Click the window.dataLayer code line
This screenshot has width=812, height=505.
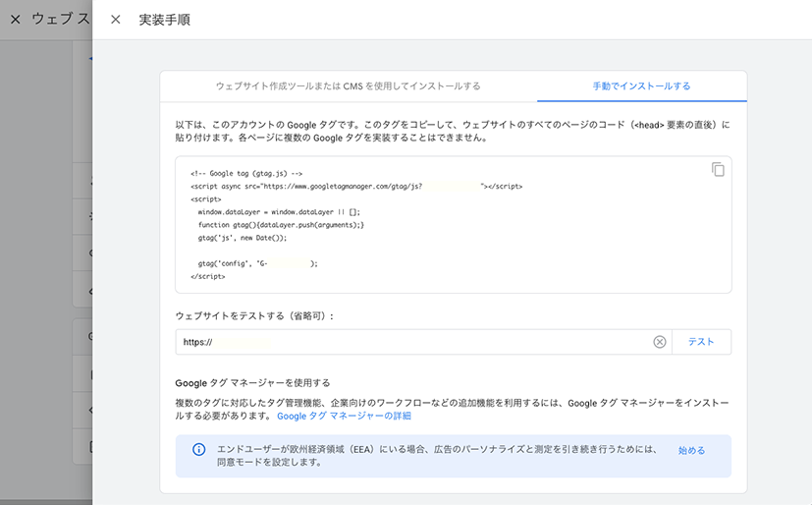279,211
